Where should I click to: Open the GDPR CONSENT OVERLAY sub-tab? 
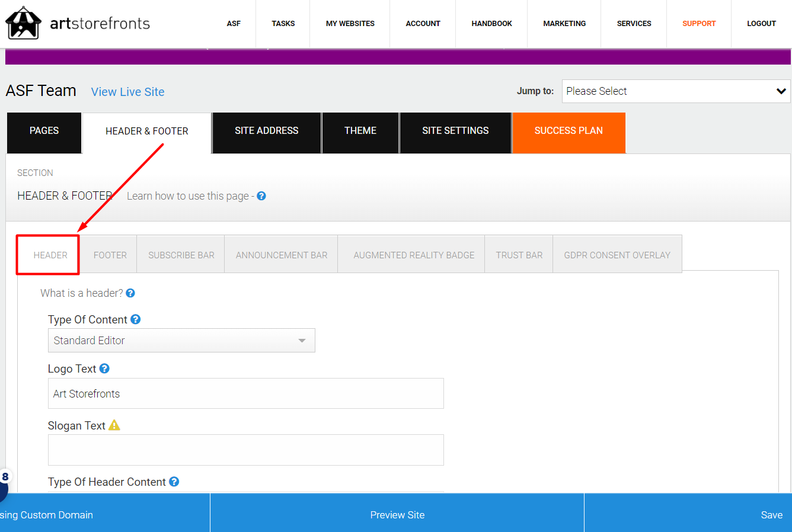pyautogui.click(x=617, y=255)
